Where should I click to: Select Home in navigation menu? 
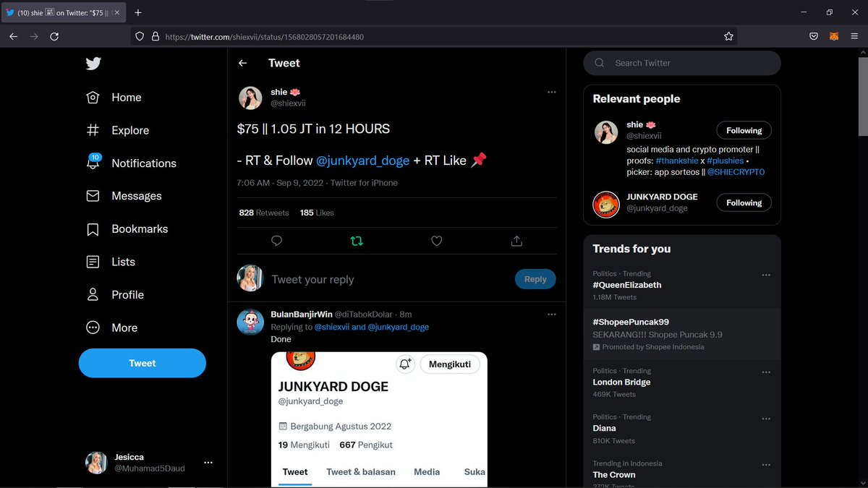(x=127, y=98)
